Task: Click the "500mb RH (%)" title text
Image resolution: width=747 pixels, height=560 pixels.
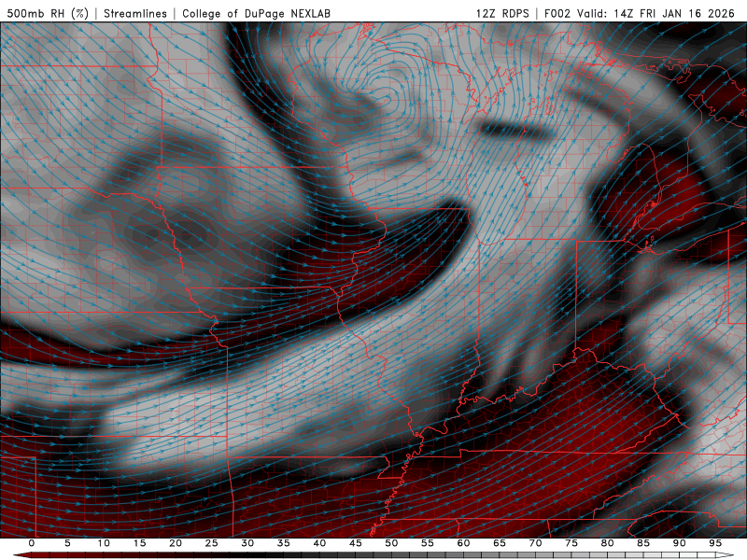Action: point(48,13)
